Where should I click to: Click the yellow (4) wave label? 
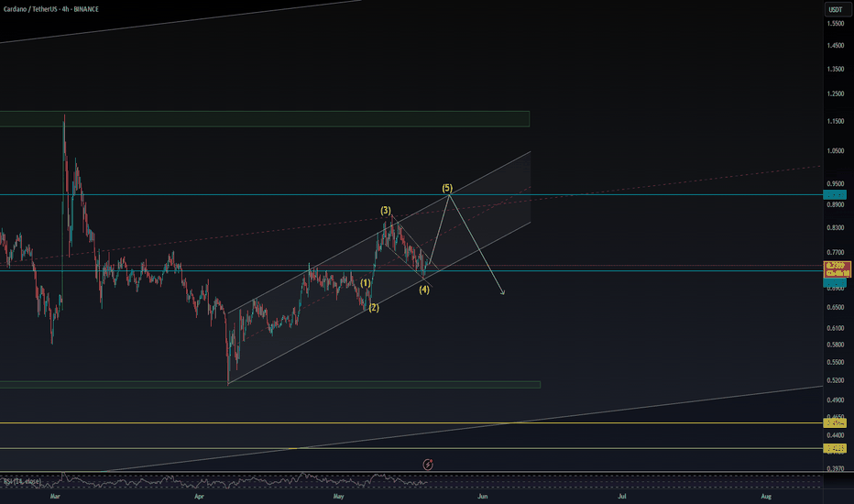click(x=424, y=290)
